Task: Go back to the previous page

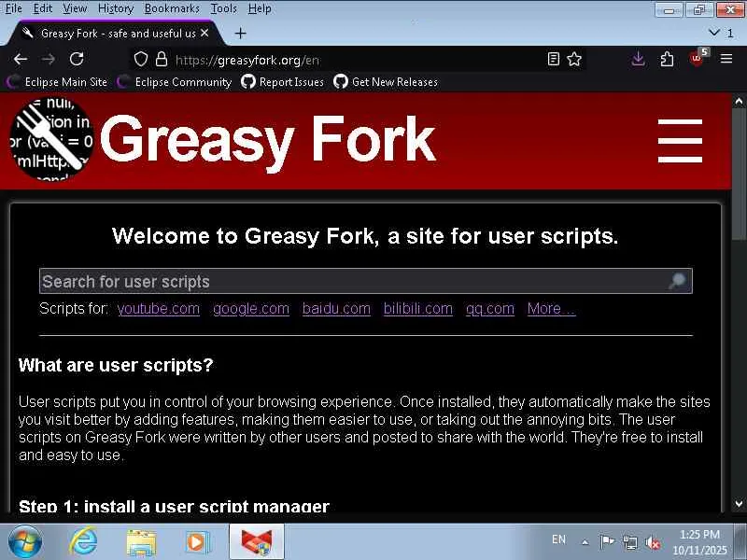Action: coord(21,60)
